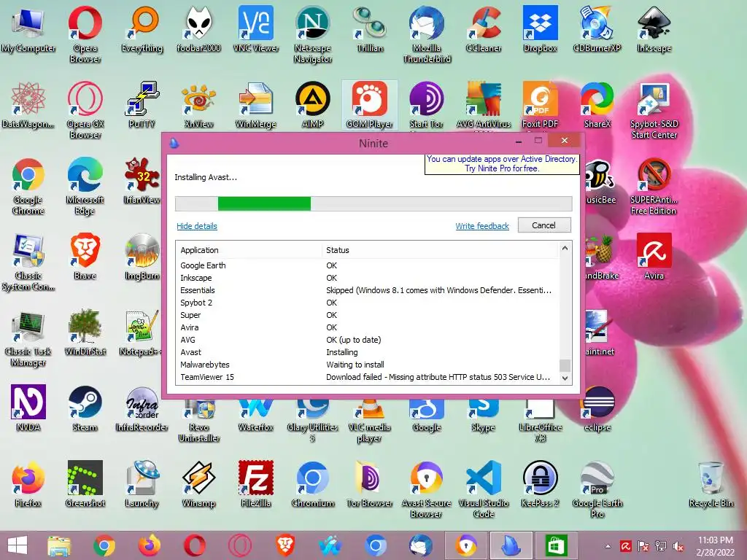The image size is (747, 560).
Task: Launch FileZilla from the desktop
Action: 256,484
